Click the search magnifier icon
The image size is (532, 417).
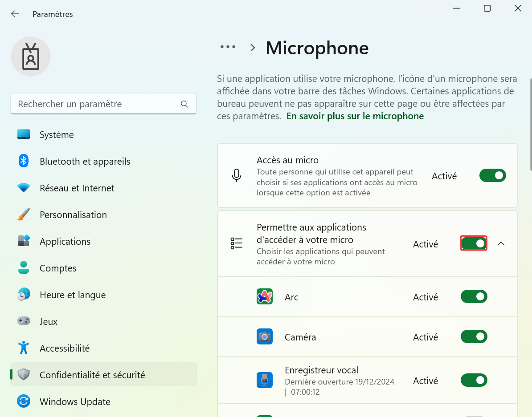[x=184, y=104]
